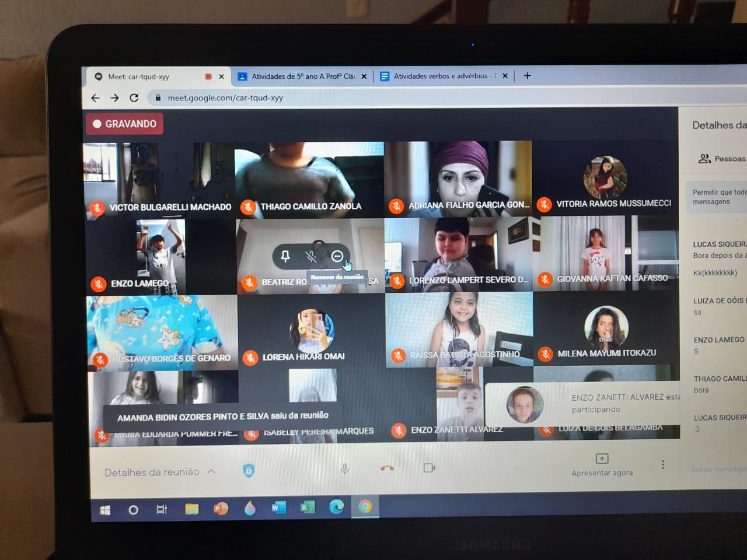Image resolution: width=747 pixels, height=560 pixels.
Task: Mute Beatriz using the microphone overlay icon
Action: 311,256
